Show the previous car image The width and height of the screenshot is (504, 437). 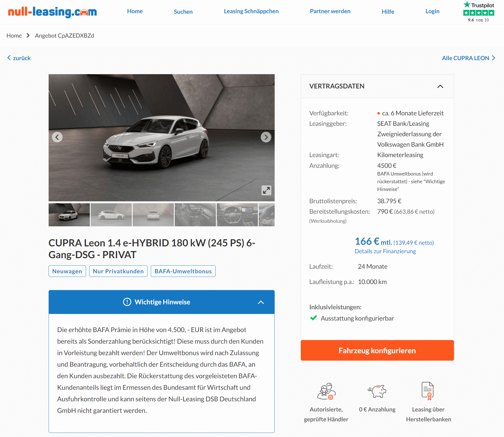click(57, 137)
